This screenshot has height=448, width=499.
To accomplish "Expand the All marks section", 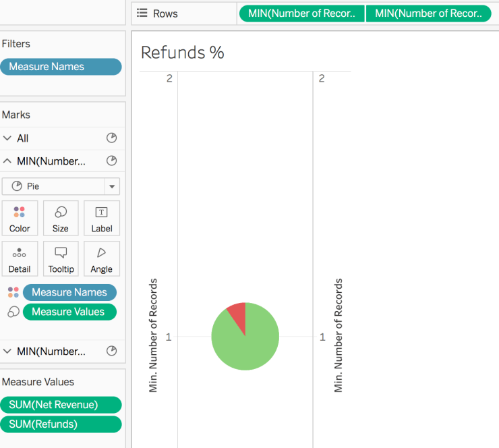I will pos(7,138).
